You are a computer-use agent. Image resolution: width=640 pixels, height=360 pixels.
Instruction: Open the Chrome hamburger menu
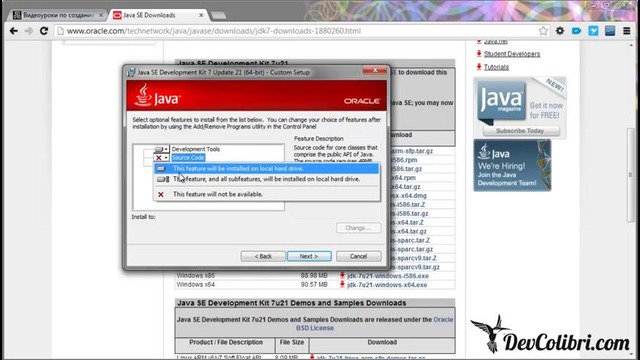click(627, 31)
